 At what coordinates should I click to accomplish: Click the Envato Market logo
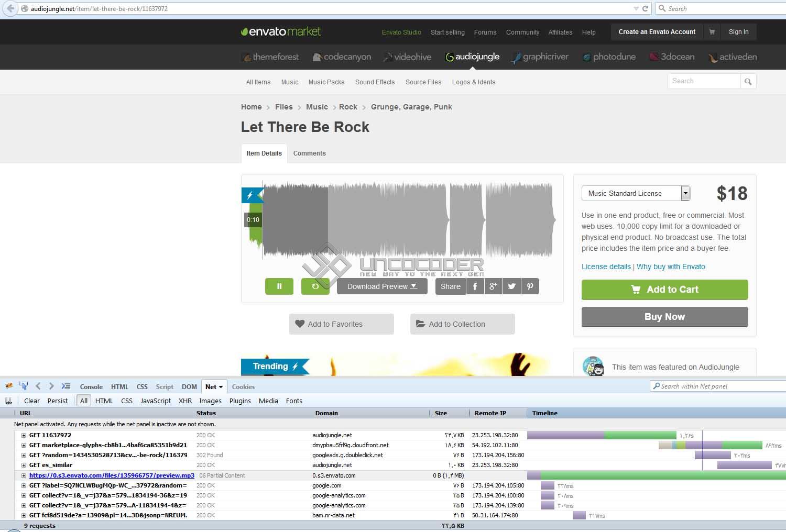[281, 31]
